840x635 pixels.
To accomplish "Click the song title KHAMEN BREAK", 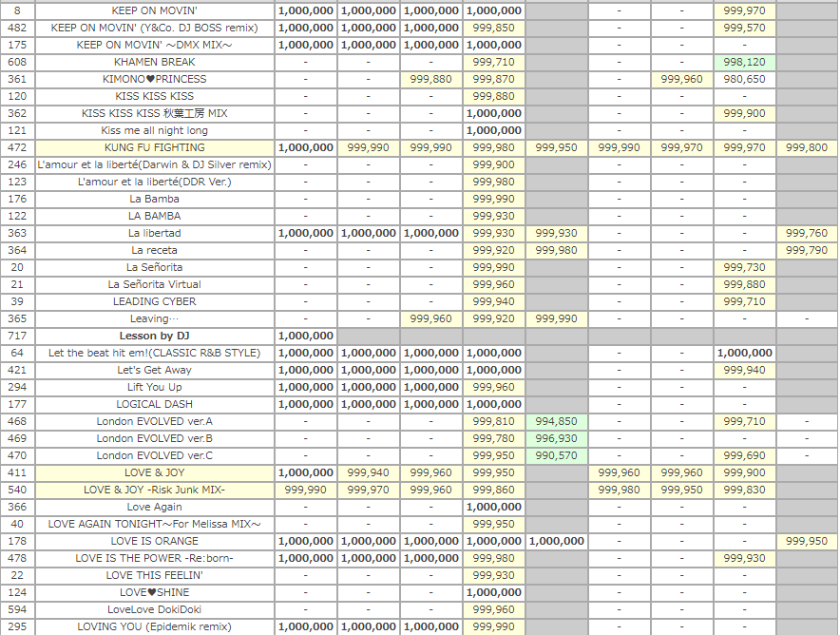I will click(154, 62).
